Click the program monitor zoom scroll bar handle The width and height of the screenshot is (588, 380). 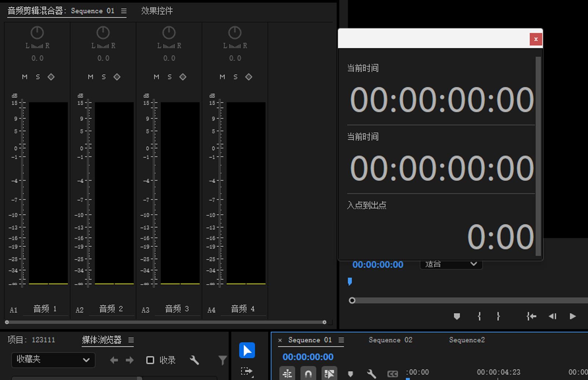coord(352,301)
